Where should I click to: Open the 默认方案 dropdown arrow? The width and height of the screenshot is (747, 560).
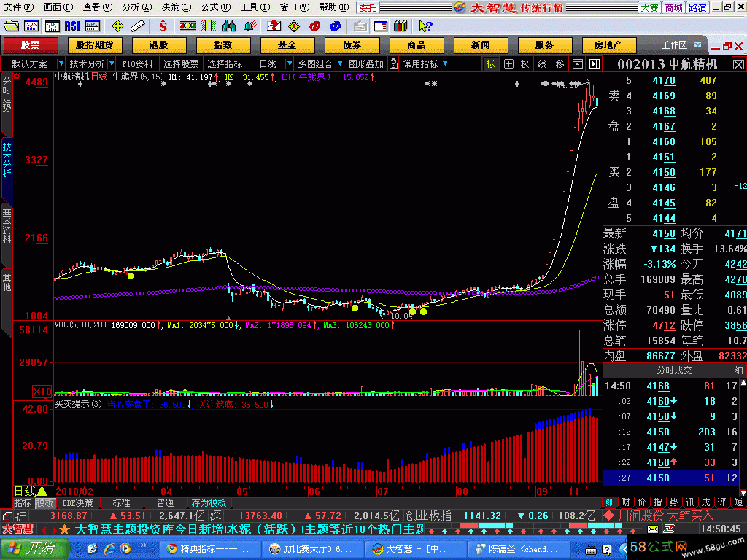61,63
